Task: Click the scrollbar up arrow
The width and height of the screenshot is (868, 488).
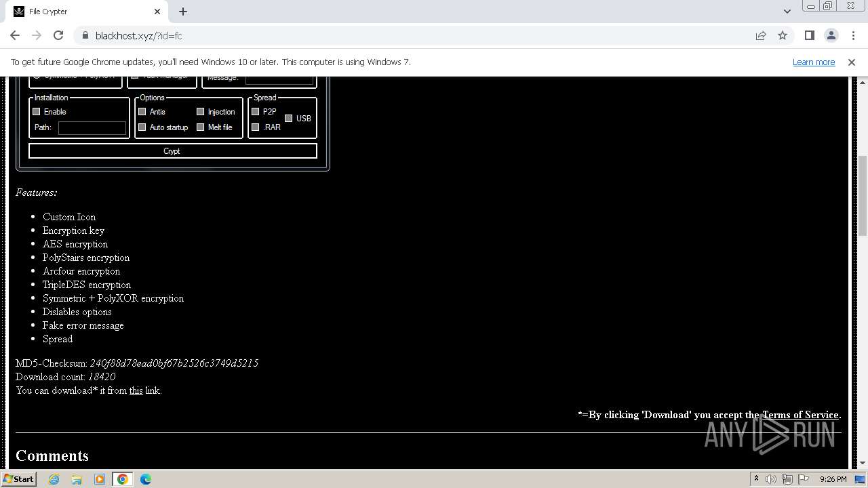Action: 862,81
